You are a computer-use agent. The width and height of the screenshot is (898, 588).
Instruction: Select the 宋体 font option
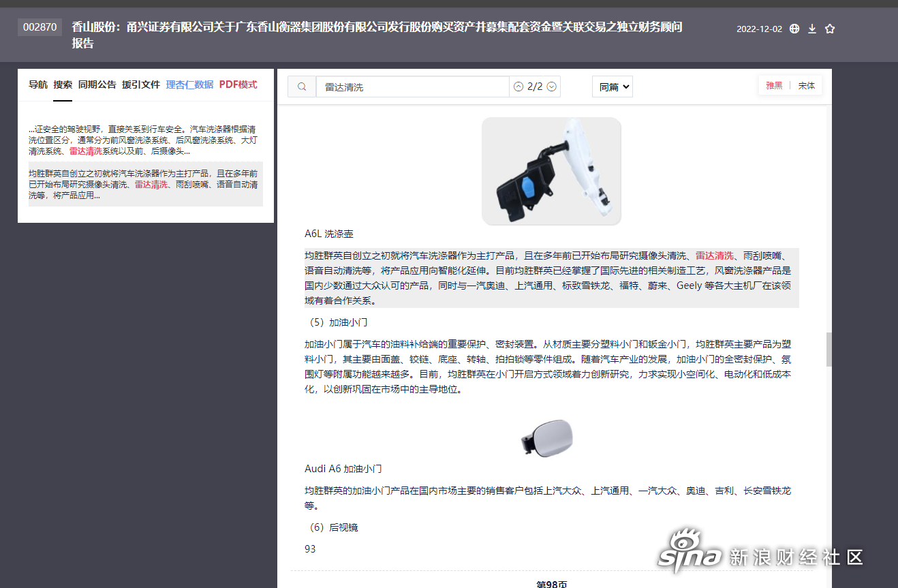(x=807, y=86)
